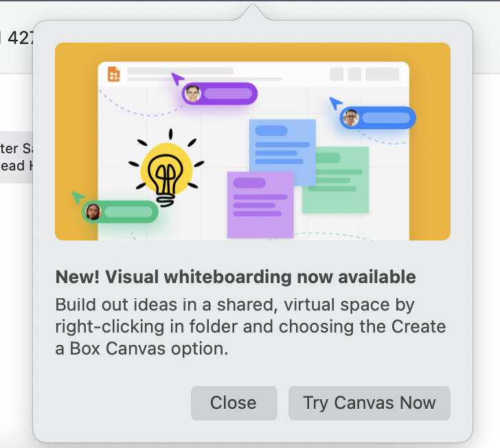Image resolution: width=500 pixels, height=448 pixels.
Task: Click the Close button
Action: tap(234, 403)
